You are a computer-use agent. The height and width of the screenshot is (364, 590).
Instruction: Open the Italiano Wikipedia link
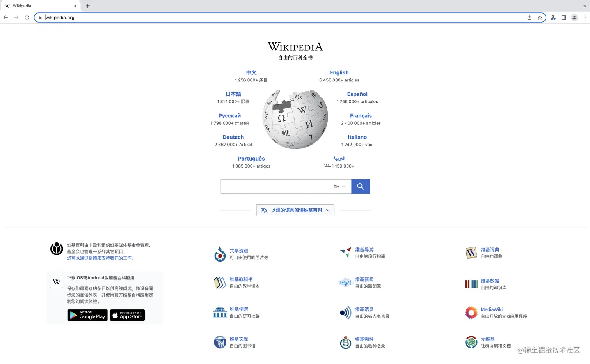coord(357,137)
